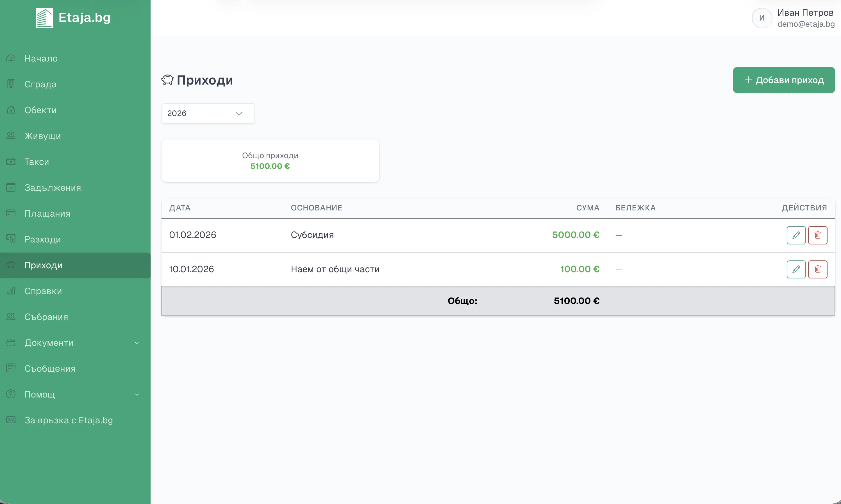Click the date 01.02.2026 cell
This screenshot has width=841, height=504.
pyautogui.click(x=192, y=235)
